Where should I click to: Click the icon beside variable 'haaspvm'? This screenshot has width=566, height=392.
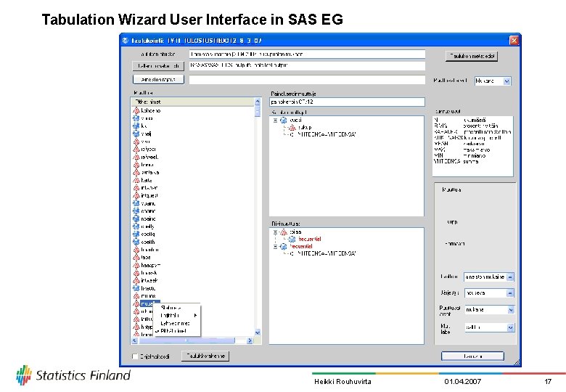click(x=136, y=265)
